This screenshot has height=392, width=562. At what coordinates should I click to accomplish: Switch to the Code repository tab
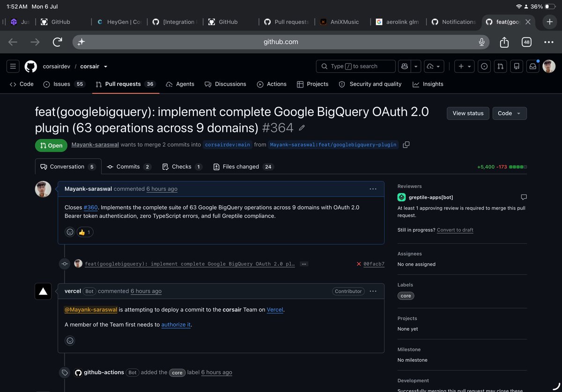[22, 84]
